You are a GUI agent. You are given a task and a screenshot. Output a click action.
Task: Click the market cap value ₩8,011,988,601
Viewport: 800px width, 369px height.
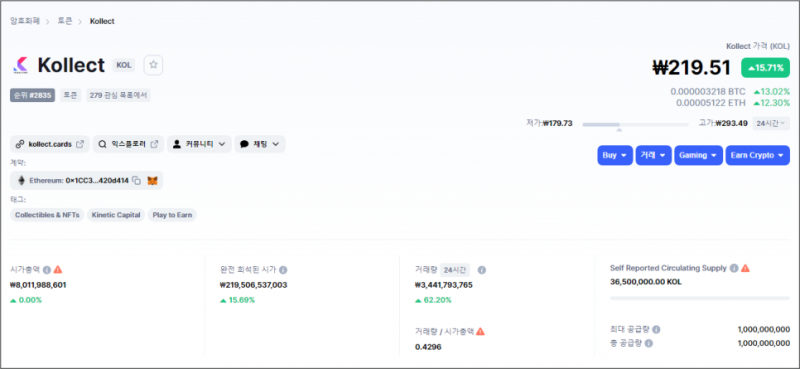38,285
